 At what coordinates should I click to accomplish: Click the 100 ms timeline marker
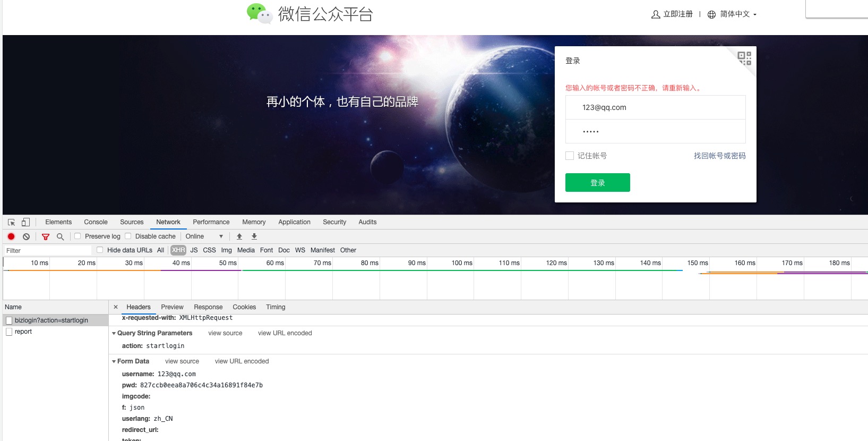462,263
